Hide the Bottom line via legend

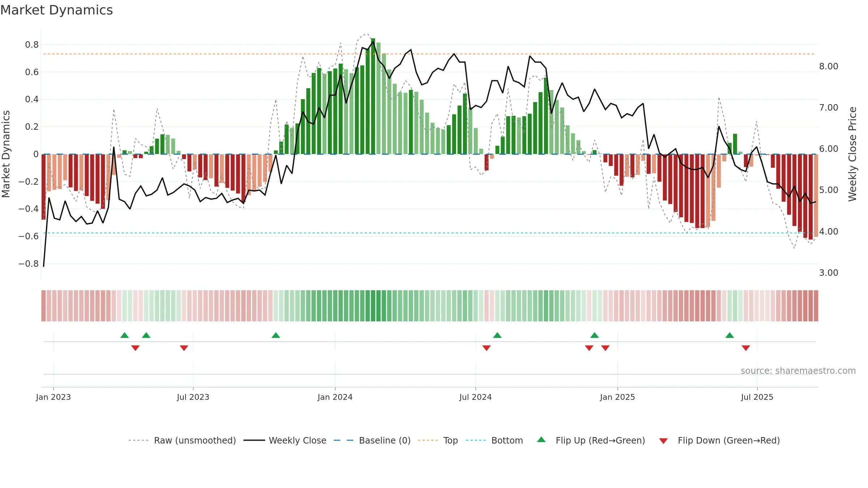494,440
